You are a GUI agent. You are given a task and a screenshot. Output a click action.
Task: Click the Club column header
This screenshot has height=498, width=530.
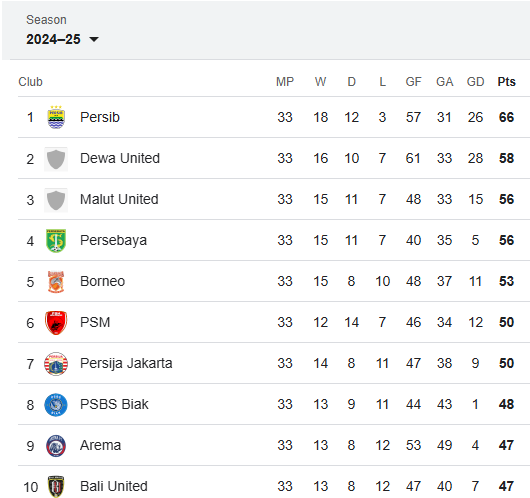30,82
